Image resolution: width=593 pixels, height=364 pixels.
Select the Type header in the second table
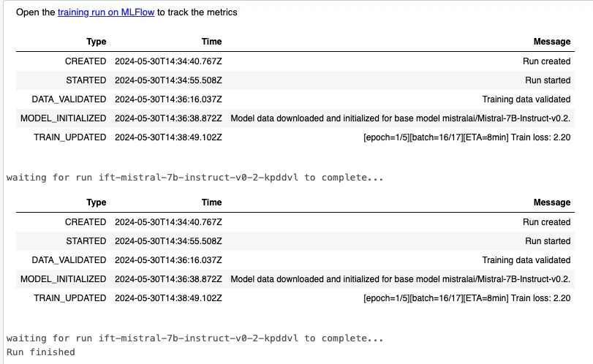click(x=96, y=202)
